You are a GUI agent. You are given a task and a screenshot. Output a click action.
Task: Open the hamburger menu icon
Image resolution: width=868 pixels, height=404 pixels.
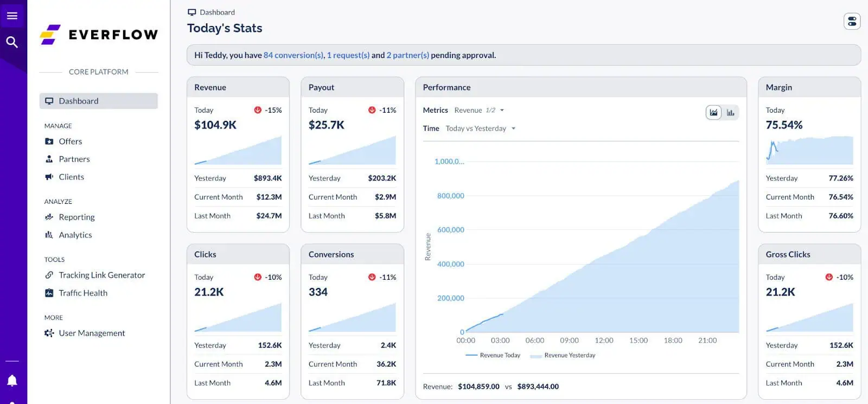click(x=12, y=16)
